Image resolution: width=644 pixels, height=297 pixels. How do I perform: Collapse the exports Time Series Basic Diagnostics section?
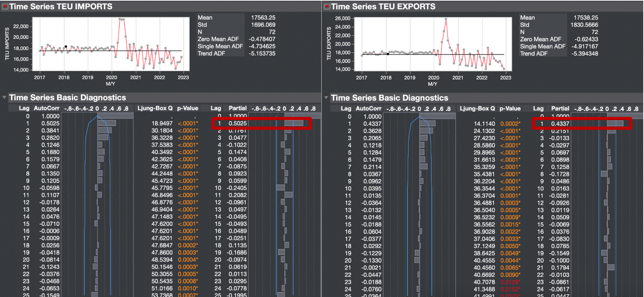(x=326, y=98)
